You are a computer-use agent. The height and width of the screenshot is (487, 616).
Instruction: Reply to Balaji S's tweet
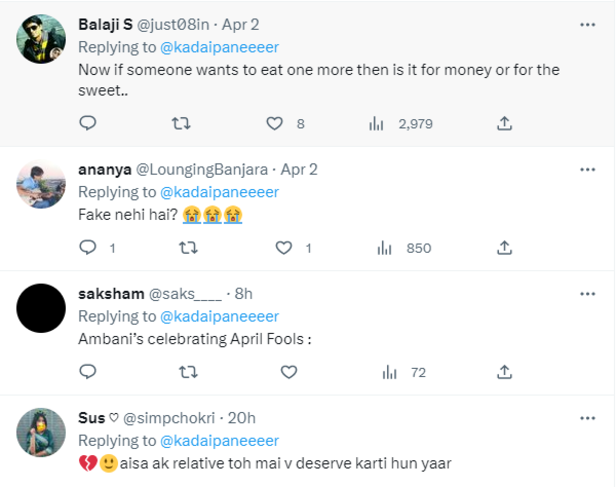pyautogui.click(x=88, y=123)
